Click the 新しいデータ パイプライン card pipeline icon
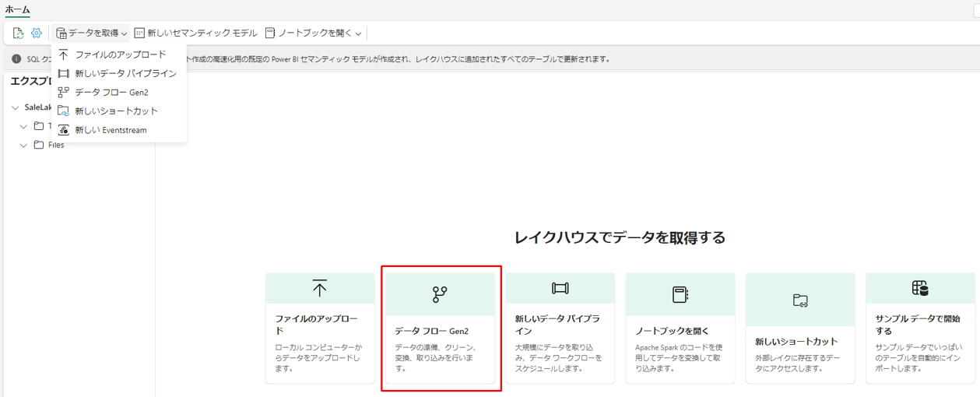The width and height of the screenshot is (980, 397). point(560,288)
